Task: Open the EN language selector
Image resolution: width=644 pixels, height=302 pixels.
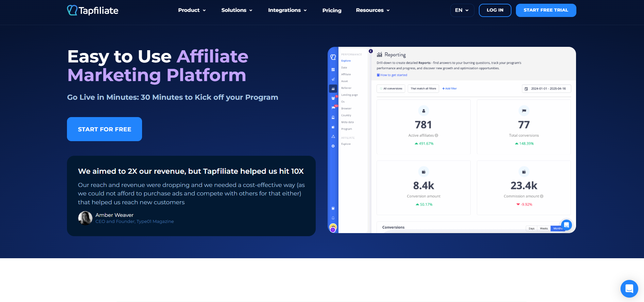Action: pos(462,10)
